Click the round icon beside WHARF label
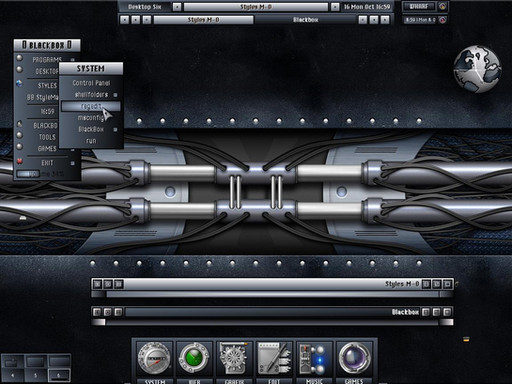Screen dimensions: 512x384 point(442,6)
